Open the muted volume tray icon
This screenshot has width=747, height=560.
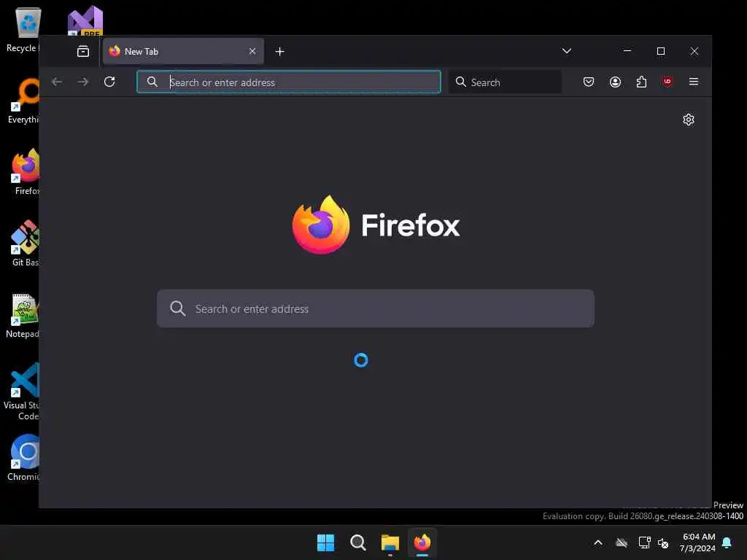[662, 542]
